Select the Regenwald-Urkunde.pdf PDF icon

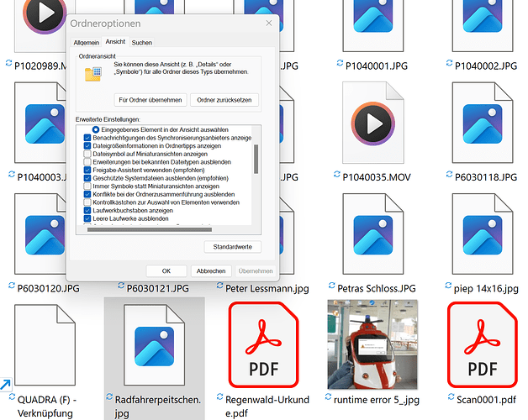click(264, 345)
